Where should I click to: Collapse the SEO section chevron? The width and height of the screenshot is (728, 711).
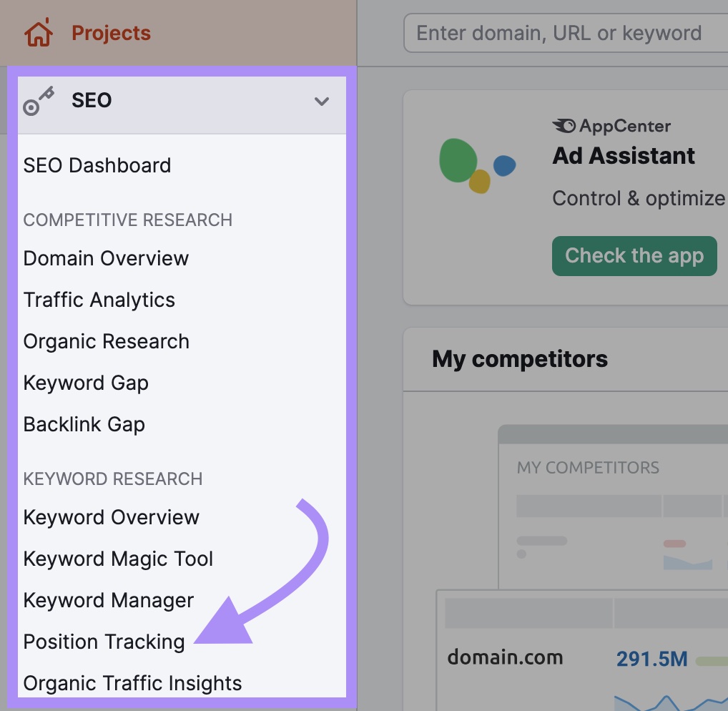pos(322,102)
